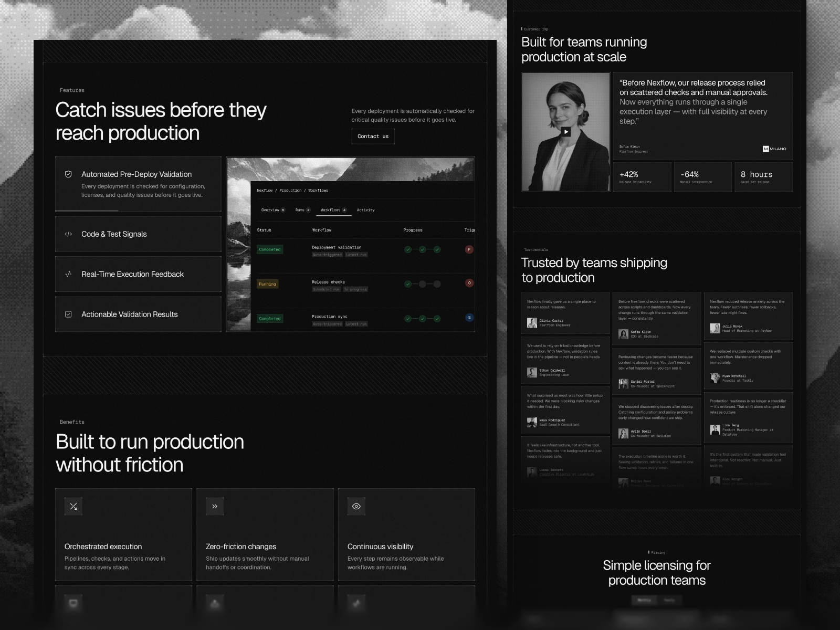840x630 pixels.
Task: Click the Real-Time Execution Feedback waveform icon
Action: pos(68,274)
